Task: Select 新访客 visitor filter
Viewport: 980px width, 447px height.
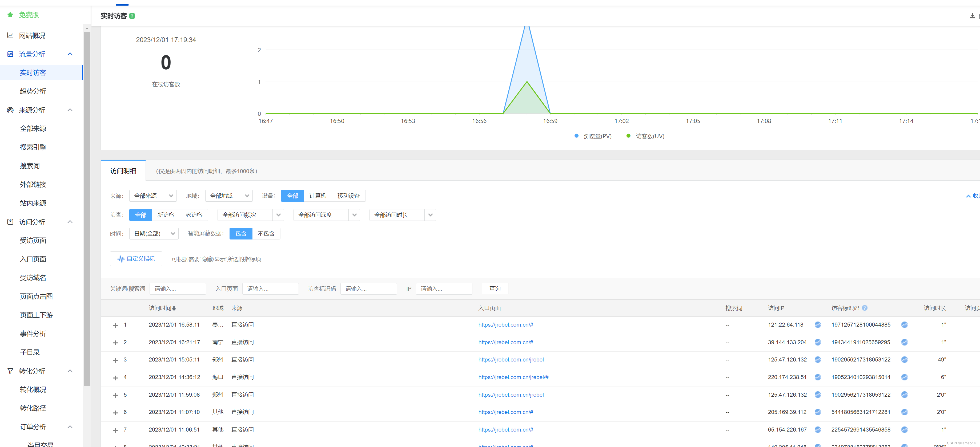Action: [x=166, y=215]
